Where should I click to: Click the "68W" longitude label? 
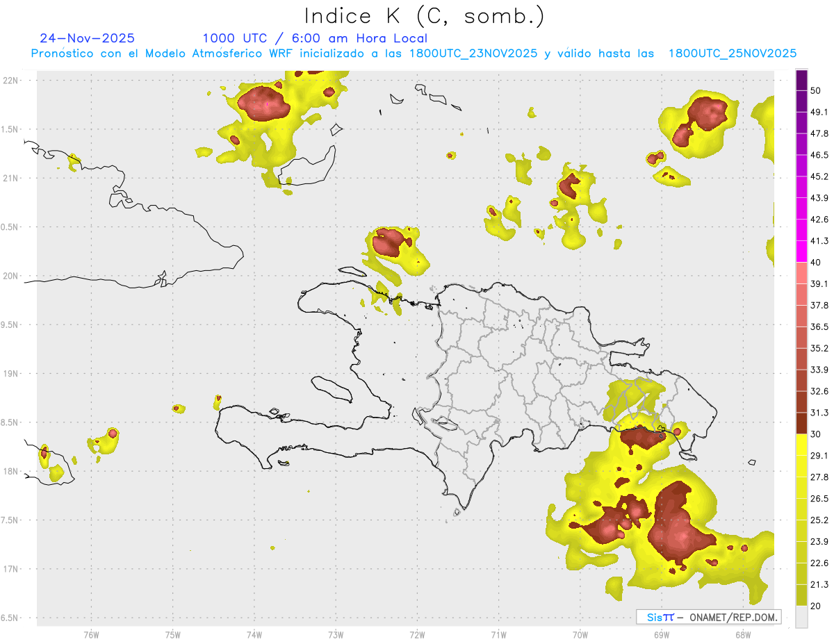pyautogui.click(x=743, y=635)
